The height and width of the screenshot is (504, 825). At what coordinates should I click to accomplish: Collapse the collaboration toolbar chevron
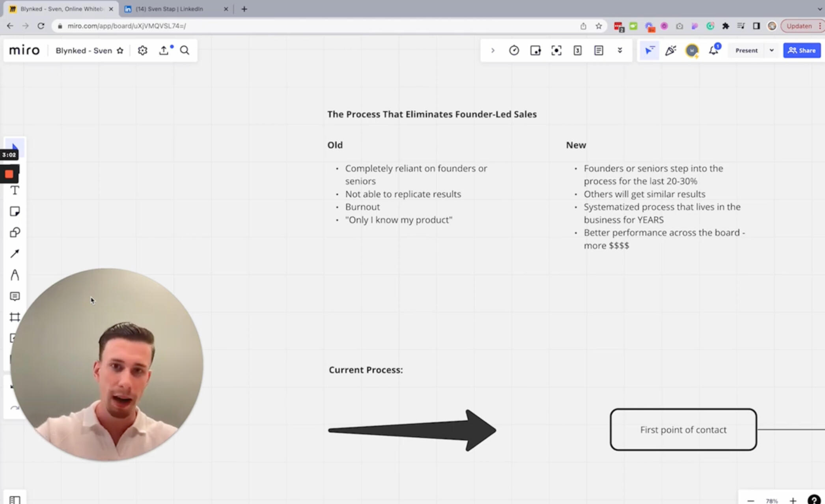coord(493,50)
